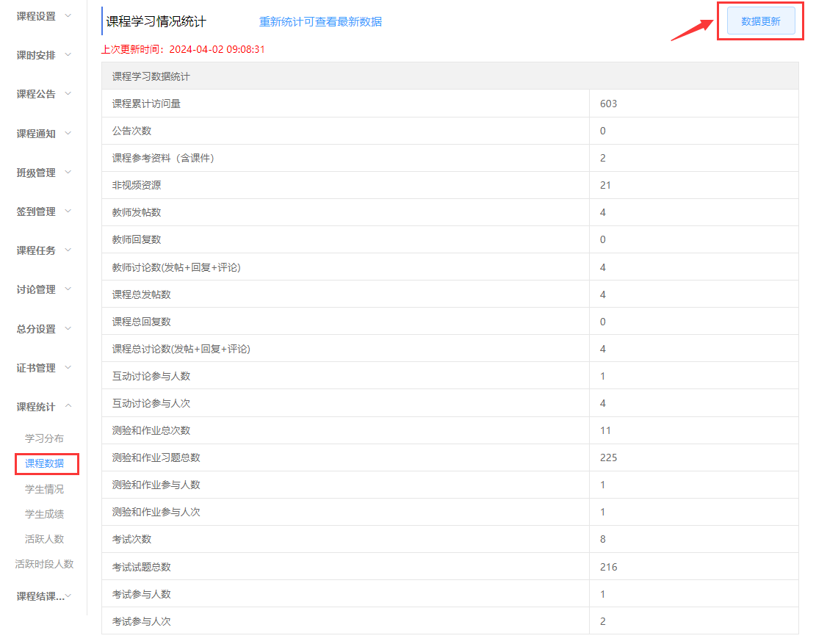Screen dimensions: 816x644
Task: Select 活跃时段人数 submenu item
Action: click(44, 564)
